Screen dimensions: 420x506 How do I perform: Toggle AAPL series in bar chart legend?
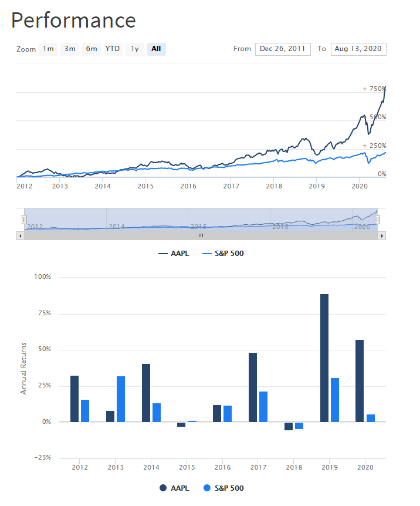[174, 488]
